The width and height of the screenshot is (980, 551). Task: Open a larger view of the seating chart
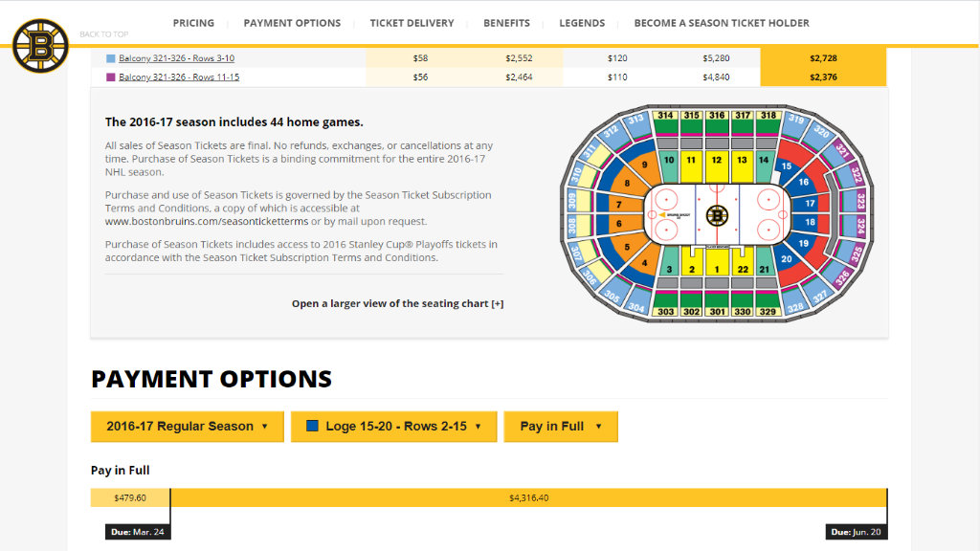pos(397,303)
